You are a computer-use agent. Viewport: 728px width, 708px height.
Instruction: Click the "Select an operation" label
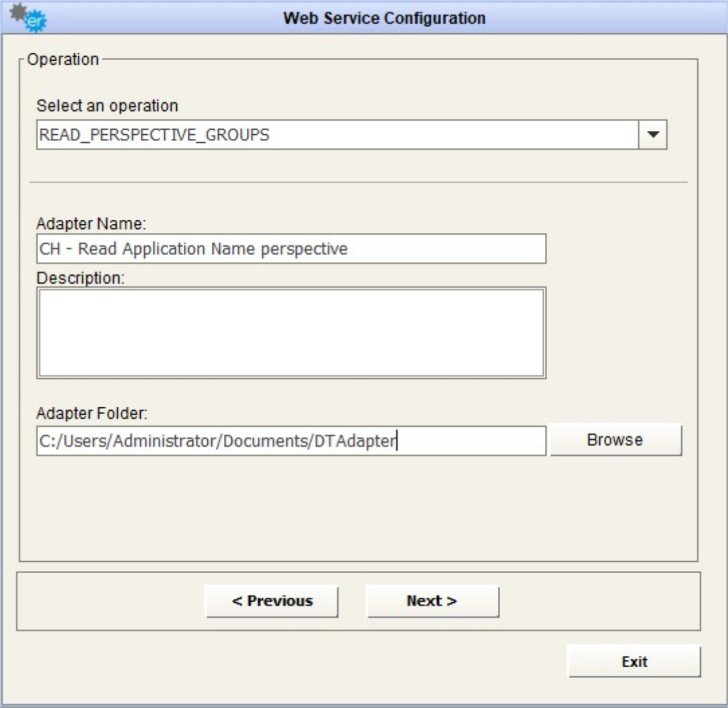point(107,106)
